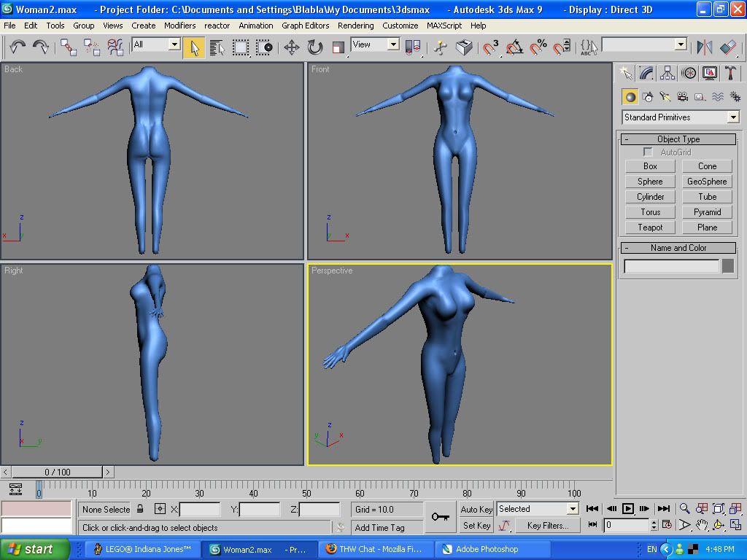Toggle the Auto Key button
Screen dimensions: 747x560
(x=476, y=509)
